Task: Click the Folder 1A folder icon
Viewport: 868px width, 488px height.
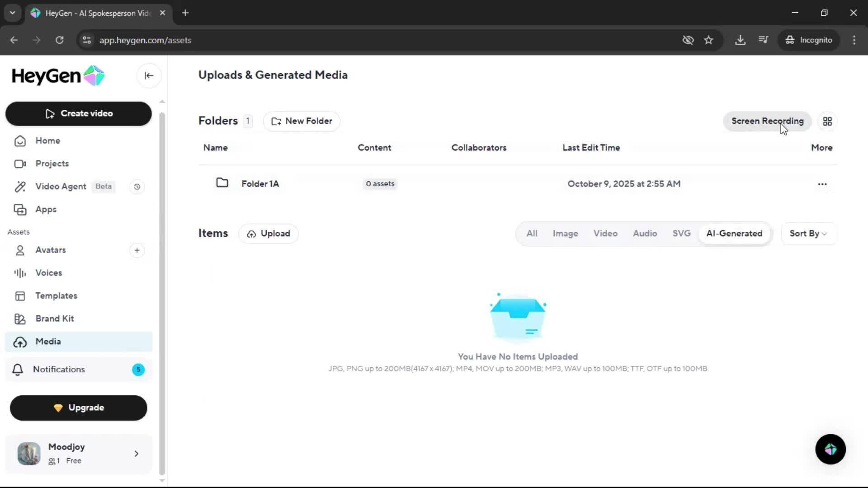Action: [x=222, y=183]
